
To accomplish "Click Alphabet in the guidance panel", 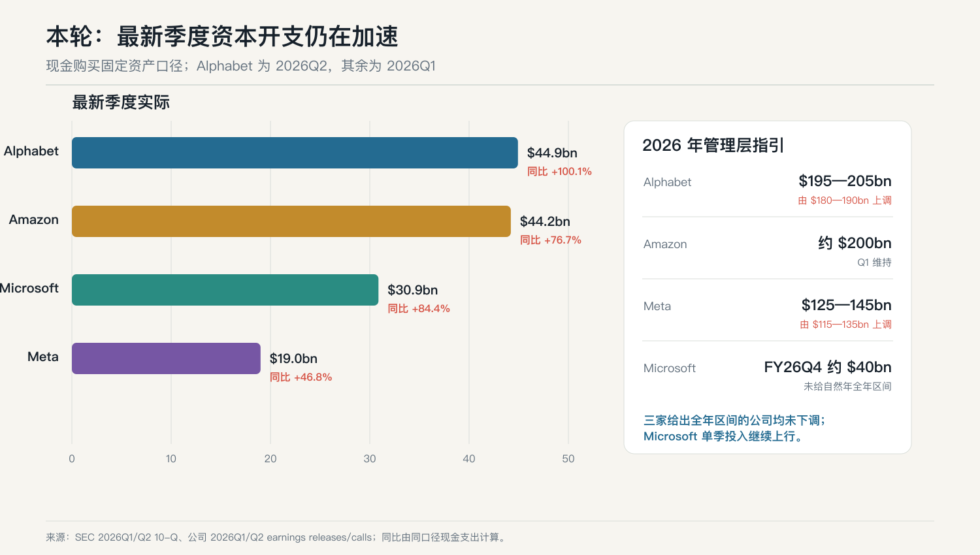I will (667, 182).
